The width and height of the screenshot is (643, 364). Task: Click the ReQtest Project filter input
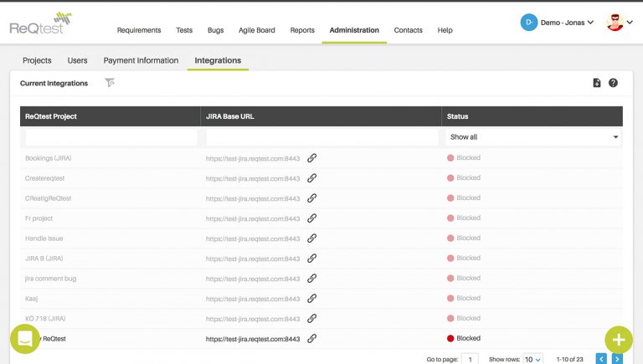click(111, 137)
